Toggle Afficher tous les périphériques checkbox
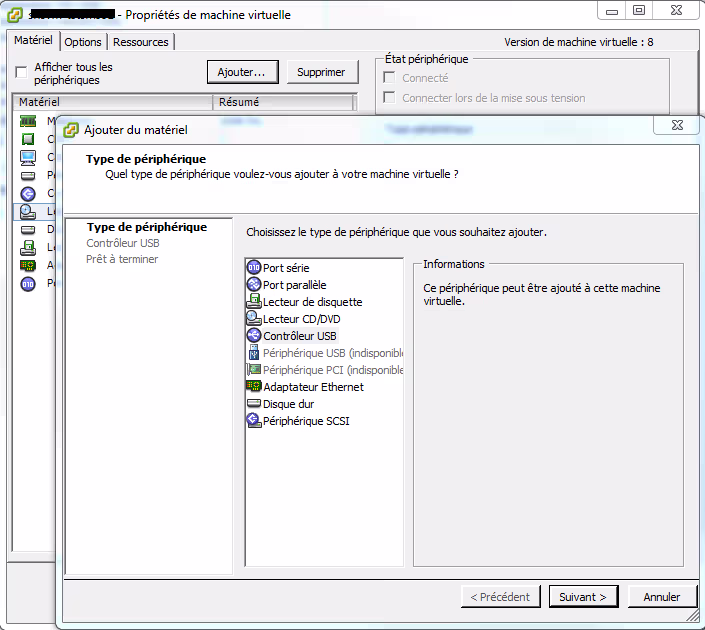705x630 pixels. tap(21, 73)
